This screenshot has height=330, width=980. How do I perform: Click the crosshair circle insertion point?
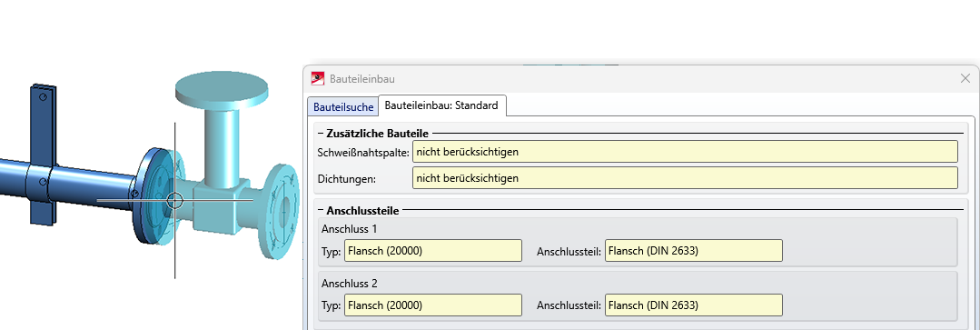tap(175, 200)
